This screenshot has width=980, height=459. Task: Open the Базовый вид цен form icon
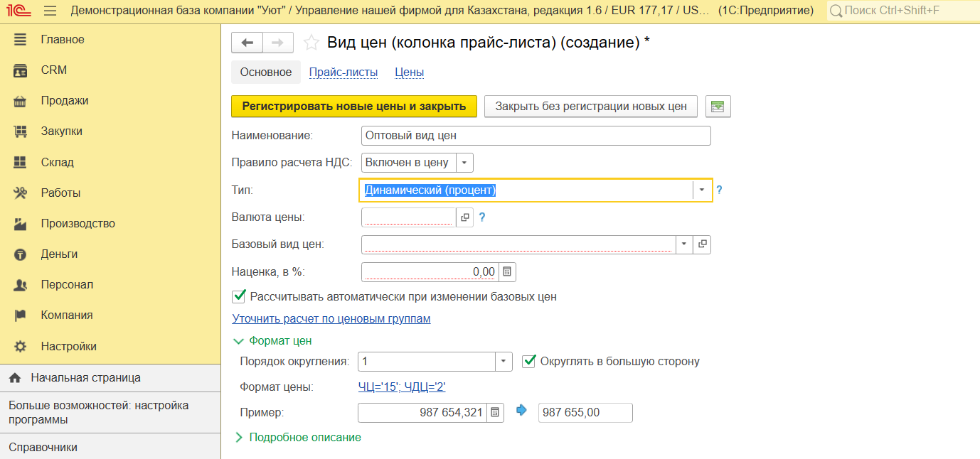pyautogui.click(x=702, y=244)
